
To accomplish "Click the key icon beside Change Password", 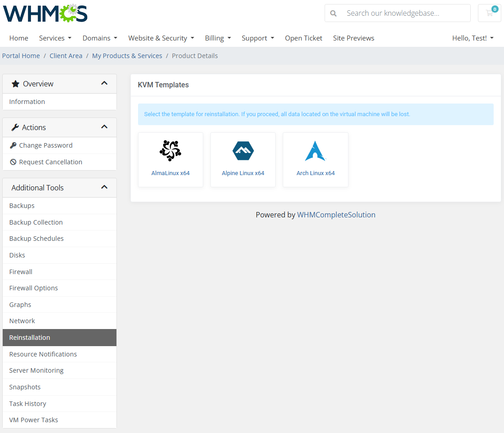I will tap(13, 145).
